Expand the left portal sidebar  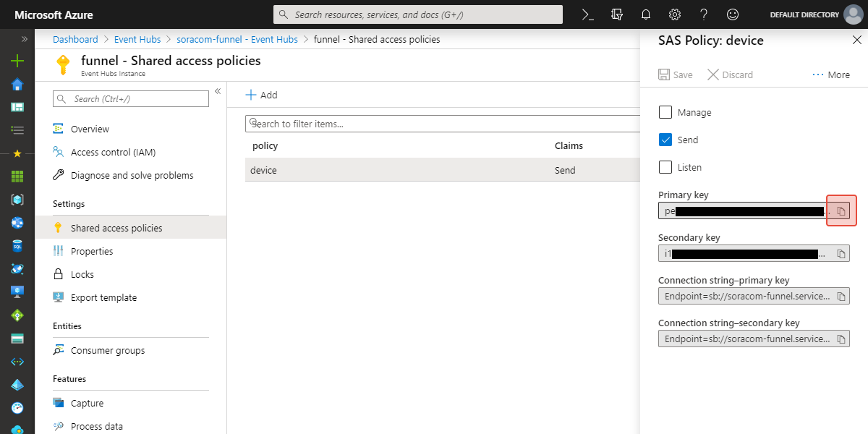[x=24, y=39]
